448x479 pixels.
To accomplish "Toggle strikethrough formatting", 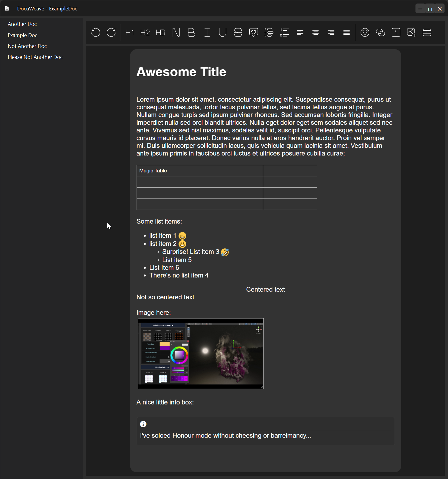I will pos(238,33).
